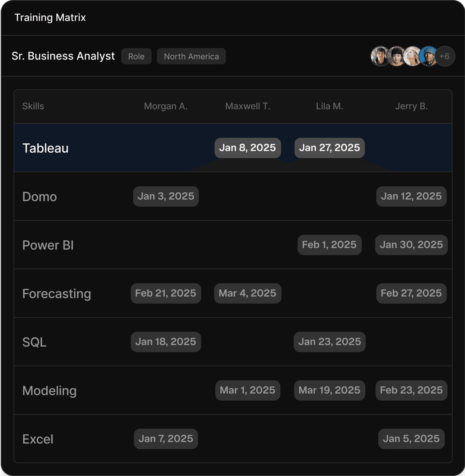The image size is (465, 476).
Task: Click Morgan's Jan 3, 2025 Domo date
Action: (x=165, y=196)
